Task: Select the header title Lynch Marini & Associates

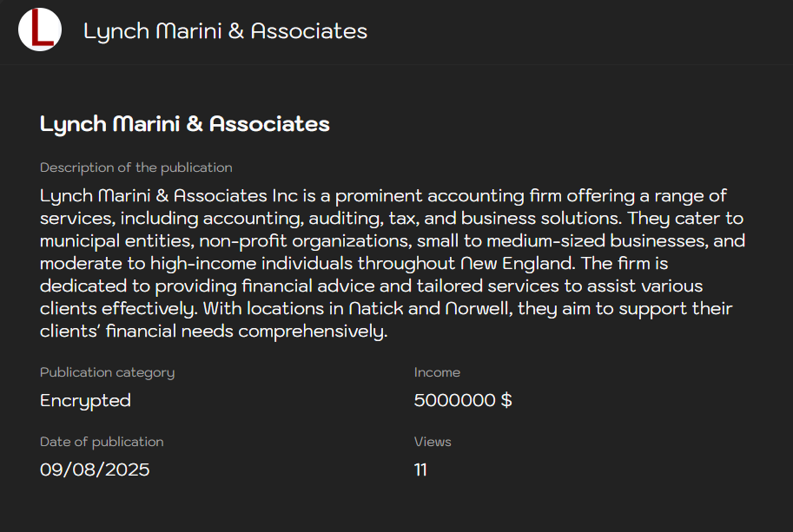Action: click(x=225, y=30)
